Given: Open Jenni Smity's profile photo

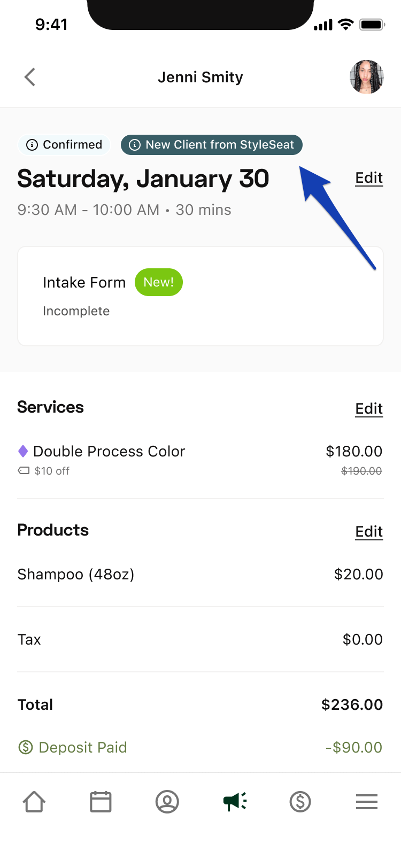Looking at the screenshot, I should 366,77.
